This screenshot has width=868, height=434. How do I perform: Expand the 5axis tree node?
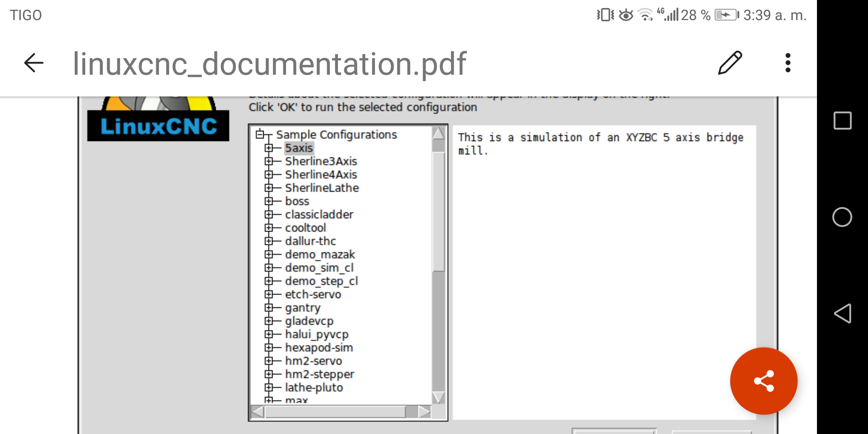(269, 148)
